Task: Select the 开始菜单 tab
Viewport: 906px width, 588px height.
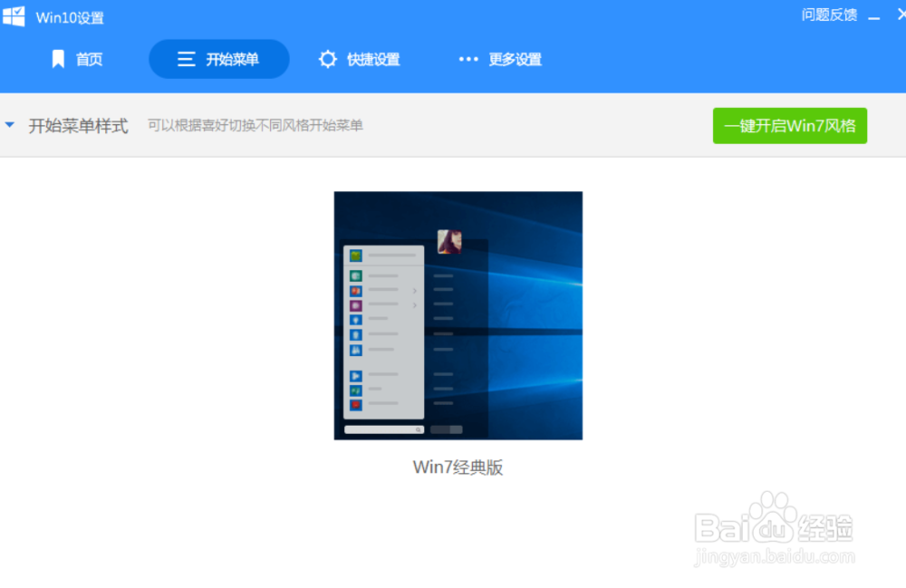Action: tap(219, 59)
